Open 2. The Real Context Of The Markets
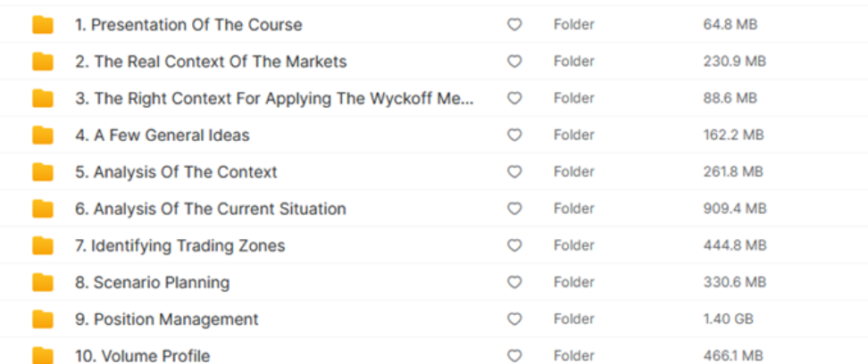 point(211,62)
